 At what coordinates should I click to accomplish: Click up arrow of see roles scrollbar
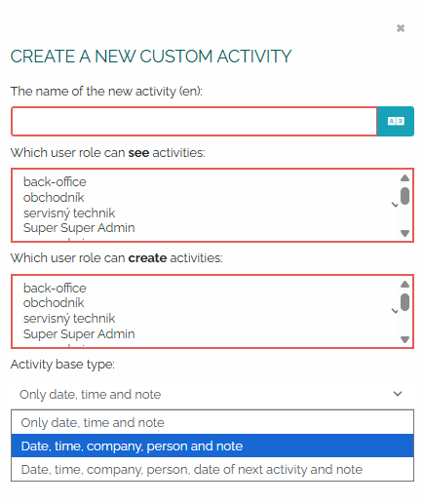404,178
